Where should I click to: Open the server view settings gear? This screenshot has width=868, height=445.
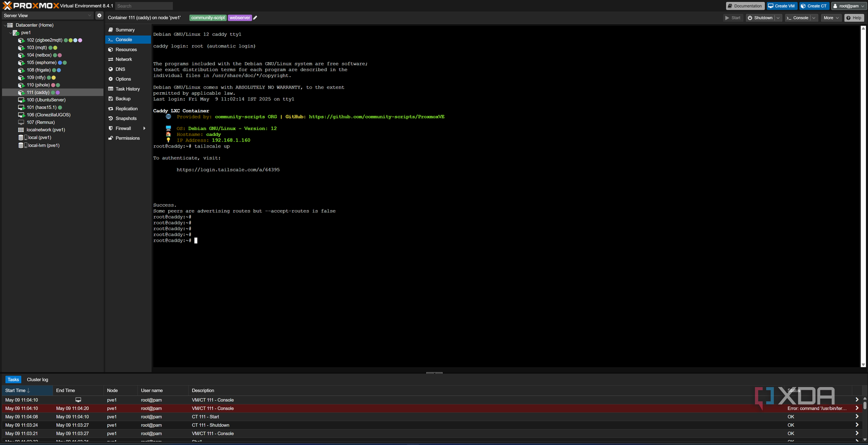99,16
